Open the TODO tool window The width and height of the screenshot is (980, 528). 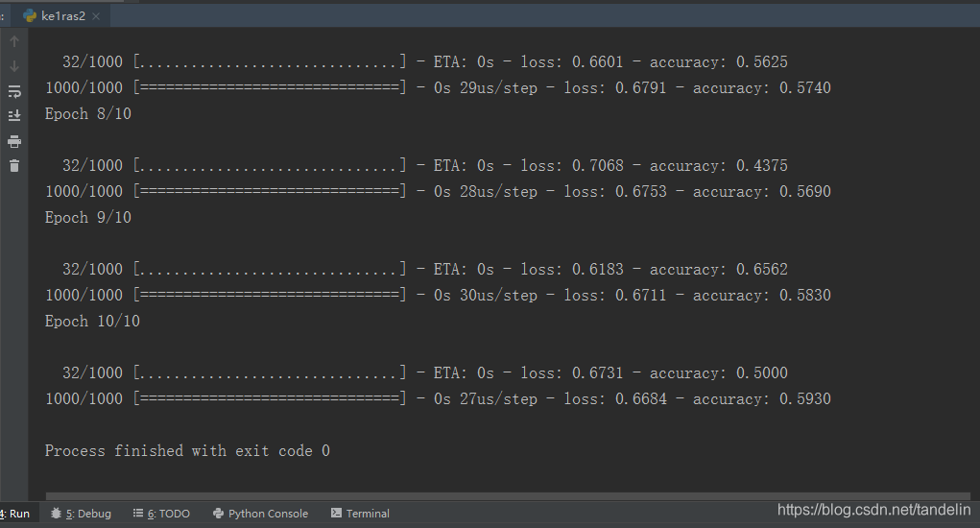point(162,514)
